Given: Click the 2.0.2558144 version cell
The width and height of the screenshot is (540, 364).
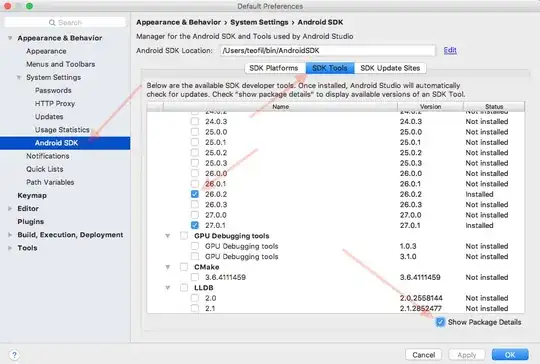Looking at the screenshot, I should click(421, 298).
